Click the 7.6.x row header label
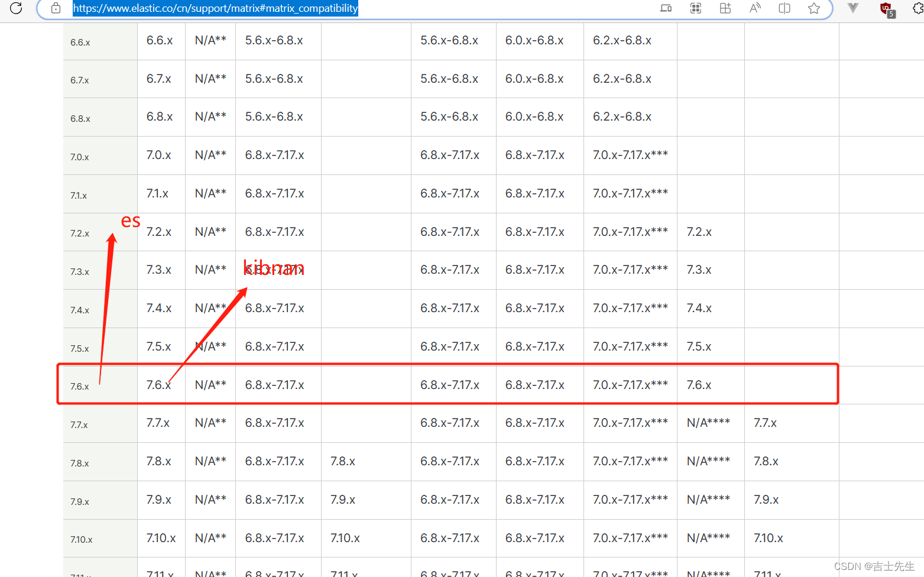This screenshot has height=577, width=924. pyautogui.click(x=80, y=387)
